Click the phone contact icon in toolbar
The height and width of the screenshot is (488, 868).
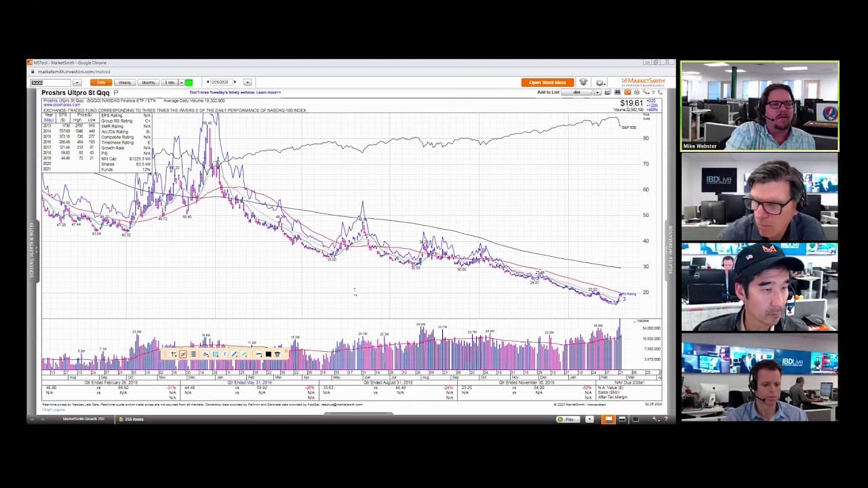pyautogui.click(x=660, y=92)
